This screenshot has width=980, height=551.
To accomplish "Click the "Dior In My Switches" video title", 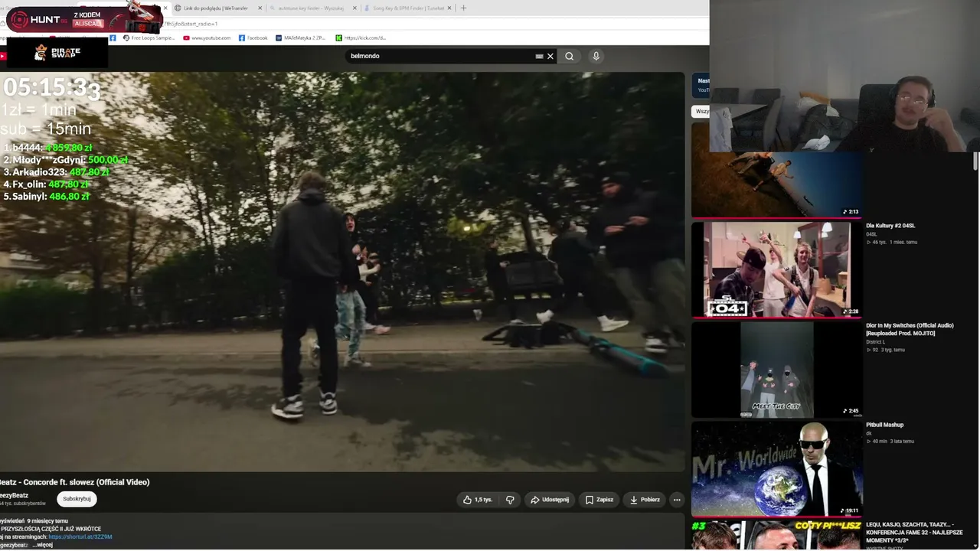I will click(x=910, y=329).
